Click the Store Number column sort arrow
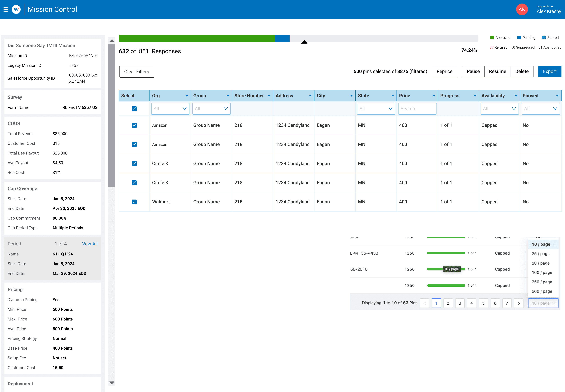This screenshot has height=392, width=565. coord(269,96)
